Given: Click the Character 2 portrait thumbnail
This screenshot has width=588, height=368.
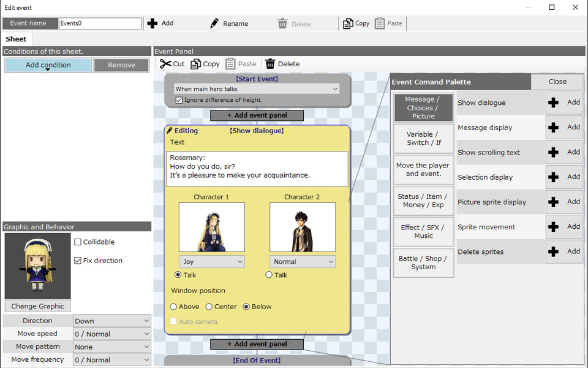Looking at the screenshot, I should pyautogui.click(x=303, y=227).
